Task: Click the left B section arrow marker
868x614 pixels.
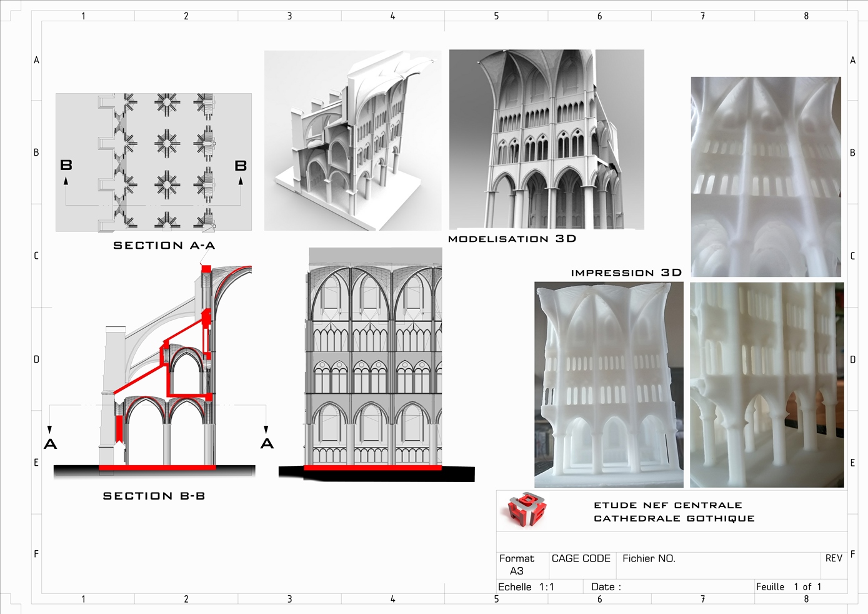Action: (x=66, y=172)
